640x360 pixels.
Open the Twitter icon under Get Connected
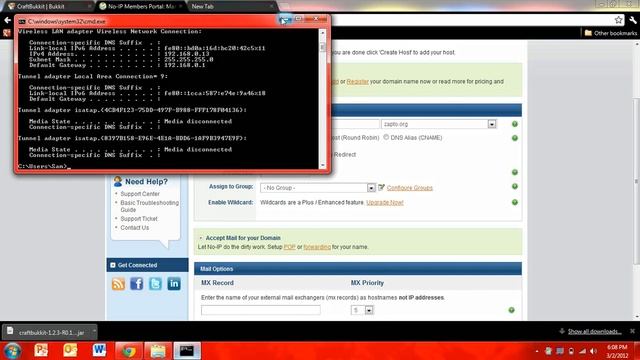click(155, 284)
